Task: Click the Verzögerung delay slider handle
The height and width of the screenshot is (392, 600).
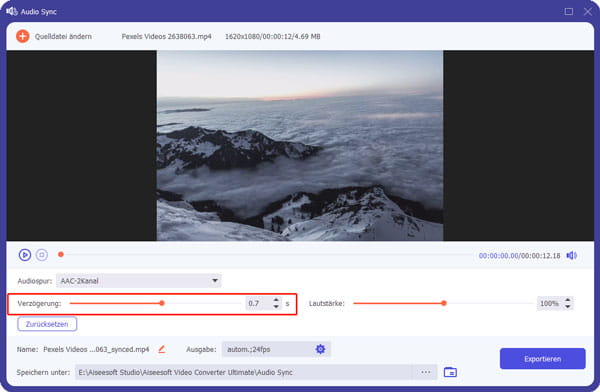Action: [162, 303]
